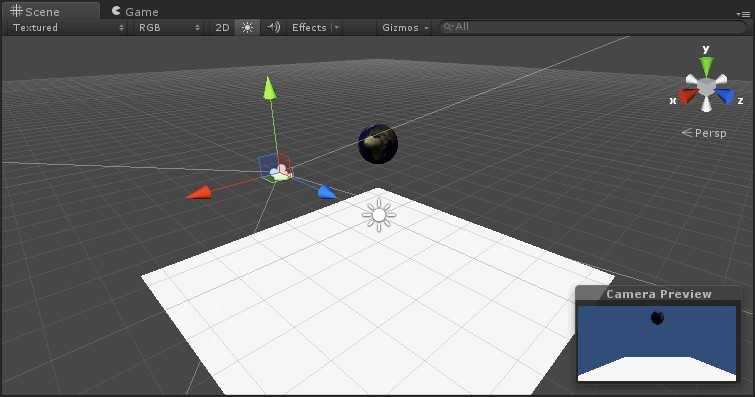
Task: Select the Earth textured sphere
Action: coord(378,144)
